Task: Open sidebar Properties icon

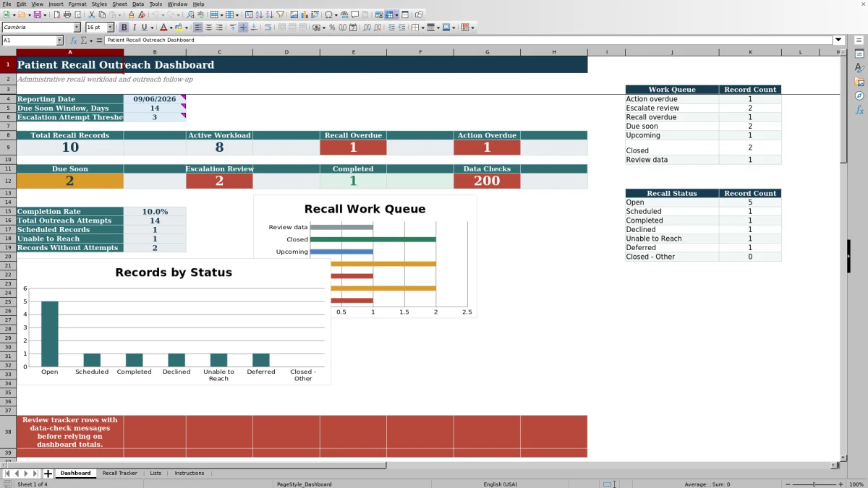Action: (859, 54)
